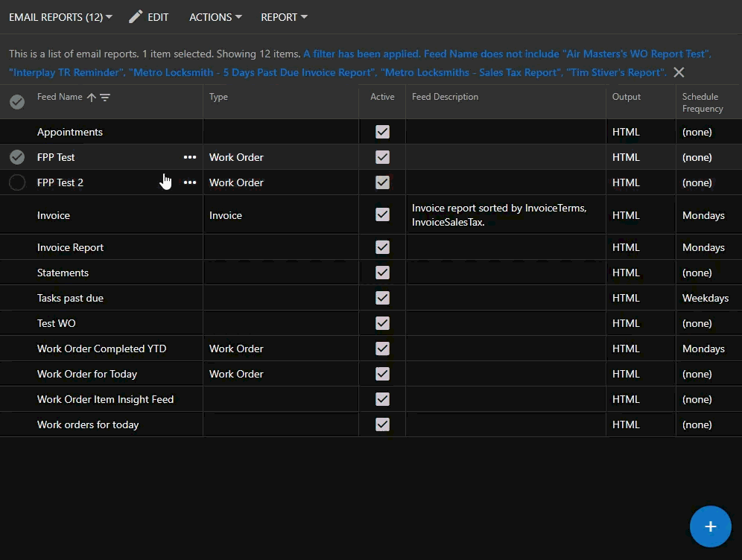Screen dimensions: 742x560
Task: Select Work Order Completed YTD feed name
Action: 102,349
